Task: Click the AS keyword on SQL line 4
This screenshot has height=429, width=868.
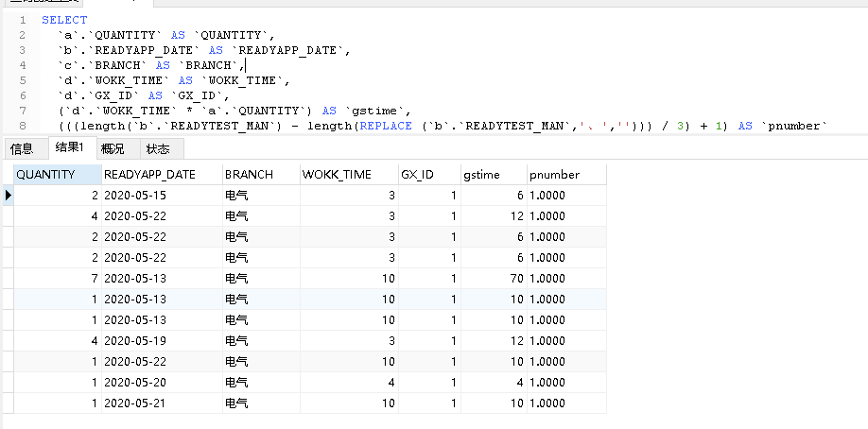Action: pos(163,65)
